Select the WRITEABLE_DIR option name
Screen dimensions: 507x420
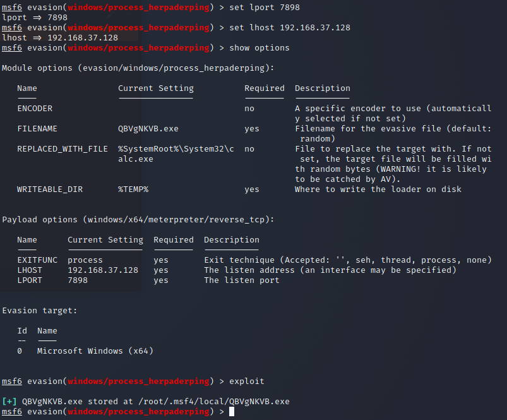coord(50,189)
